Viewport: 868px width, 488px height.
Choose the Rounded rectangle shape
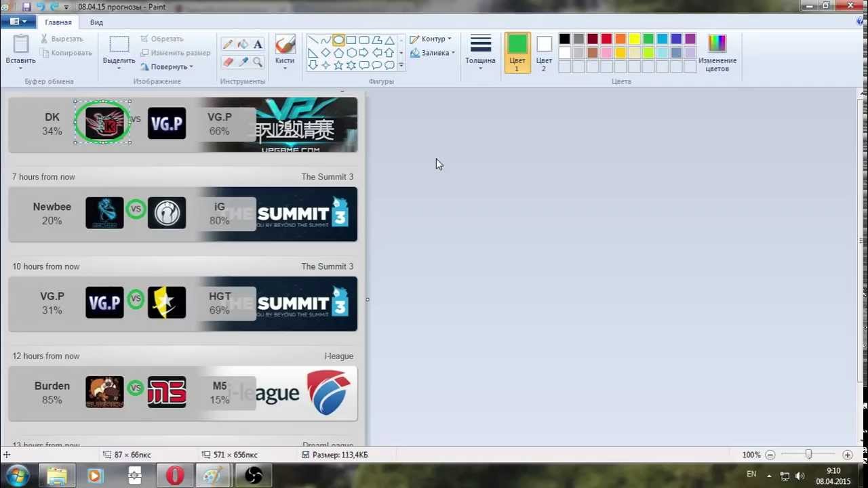click(x=364, y=40)
